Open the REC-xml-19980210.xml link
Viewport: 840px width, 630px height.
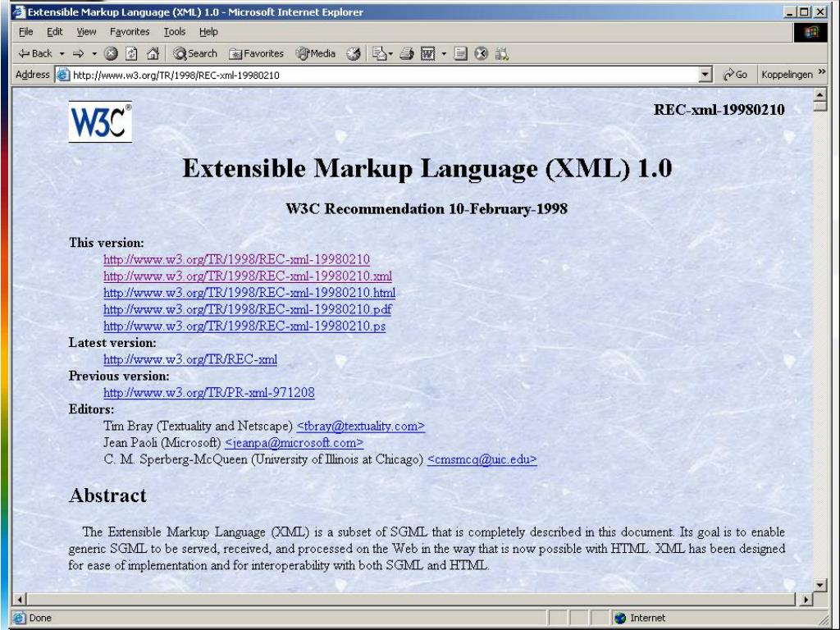click(x=248, y=276)
